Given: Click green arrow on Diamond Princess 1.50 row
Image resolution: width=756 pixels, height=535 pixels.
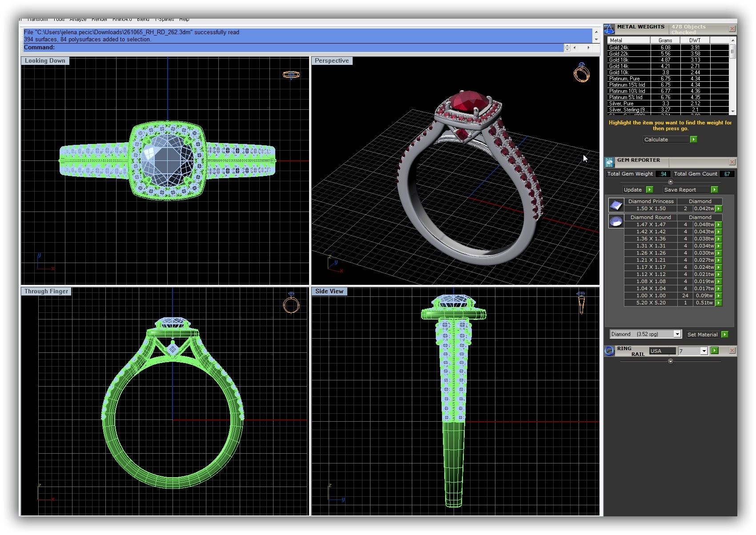Looking at the screenshot, I should (719, 208).
